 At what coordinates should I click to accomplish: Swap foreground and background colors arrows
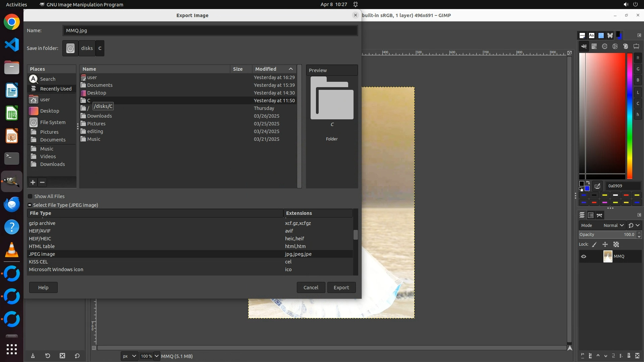pyautogui.click(x=588, y=183)
